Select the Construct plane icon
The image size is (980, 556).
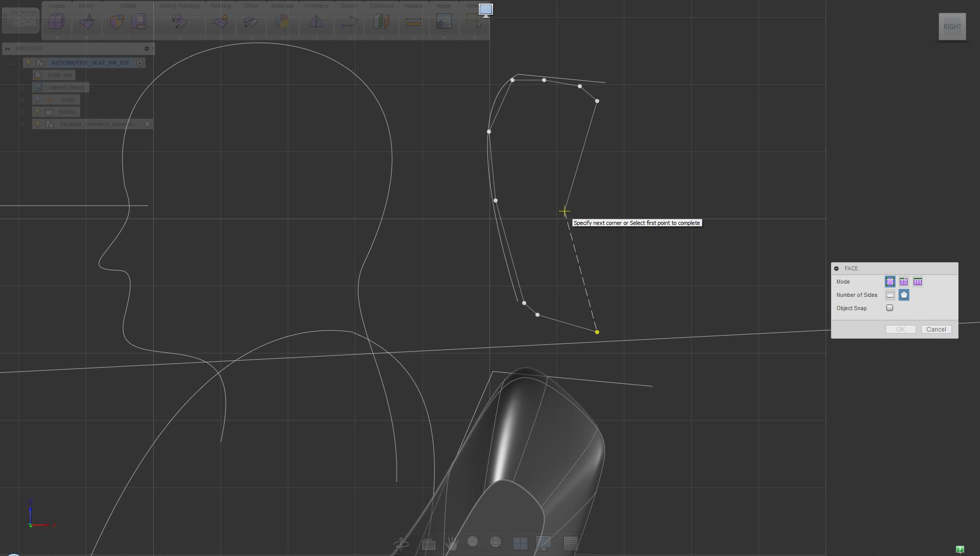point(381,21)
